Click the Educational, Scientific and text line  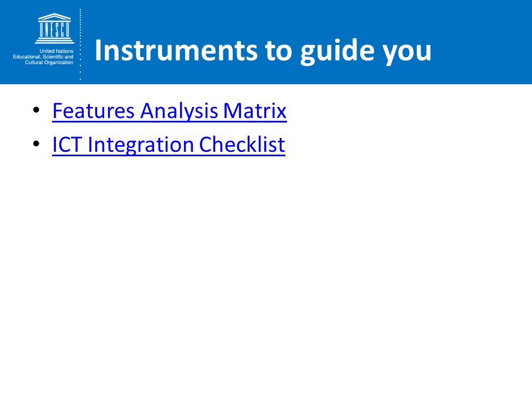[43, 57]
